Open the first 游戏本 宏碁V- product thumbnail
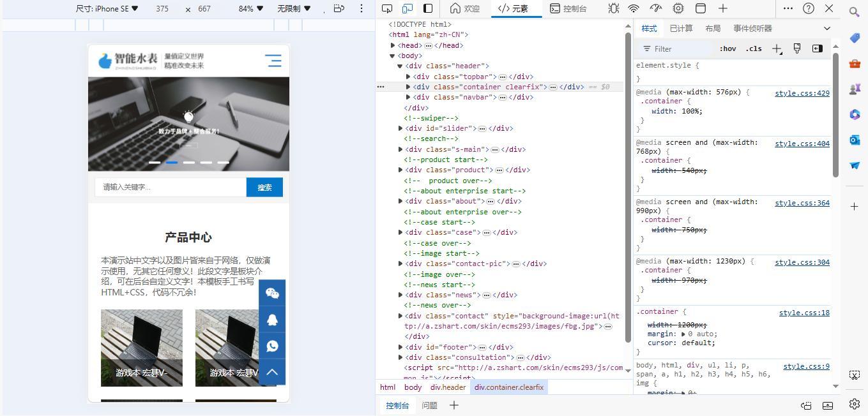Image resolution: width=868 pixels, height=416 pixels. 142,348
